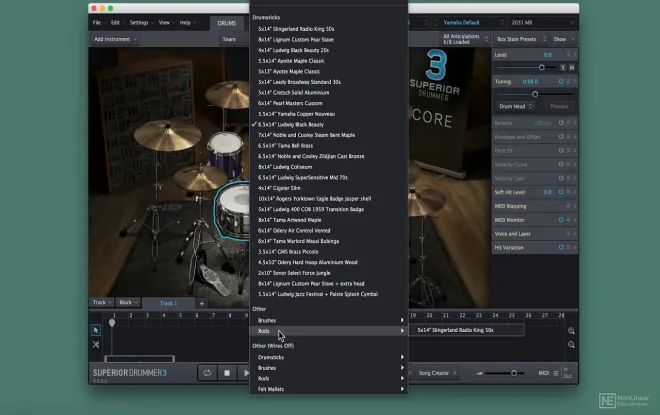This screenshot has height=415, width=660.
Task: Open the Reverse section menu icon
Action: click(x=568, y=123)
